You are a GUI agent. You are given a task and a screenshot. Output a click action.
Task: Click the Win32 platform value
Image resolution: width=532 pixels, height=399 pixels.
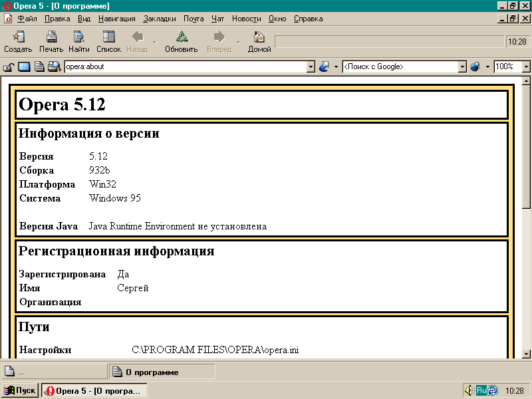point(102,184)
